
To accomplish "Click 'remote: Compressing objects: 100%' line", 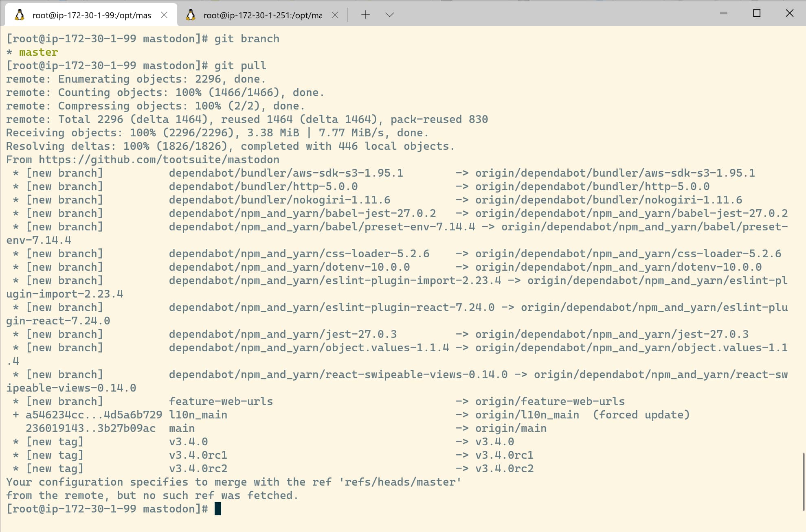I will tap(156, 106).
